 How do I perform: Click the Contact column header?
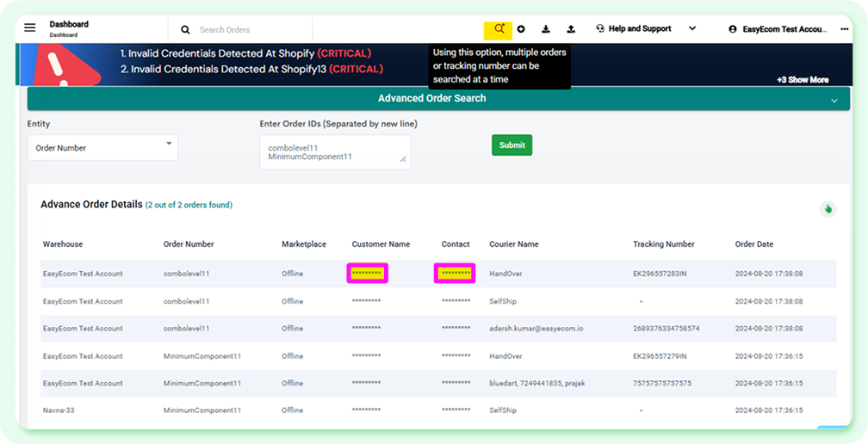[x=456, y=244]
